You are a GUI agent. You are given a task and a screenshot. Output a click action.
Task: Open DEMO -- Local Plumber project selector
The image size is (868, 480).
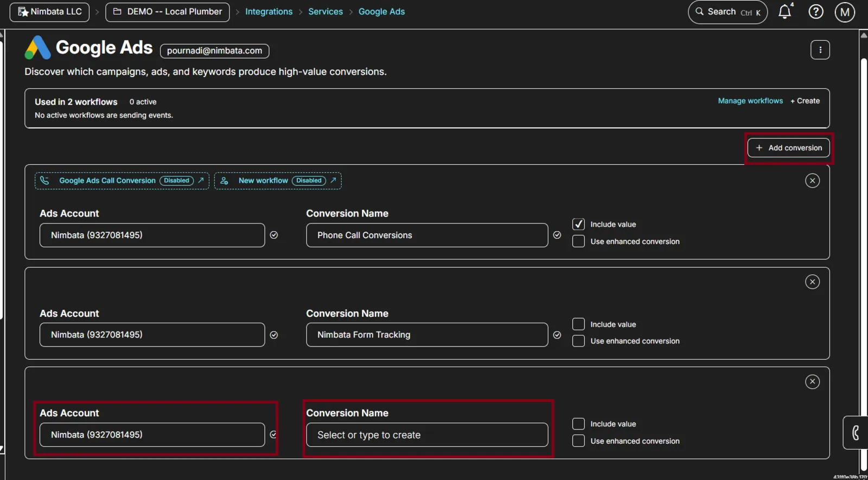[x=168, y=12]
